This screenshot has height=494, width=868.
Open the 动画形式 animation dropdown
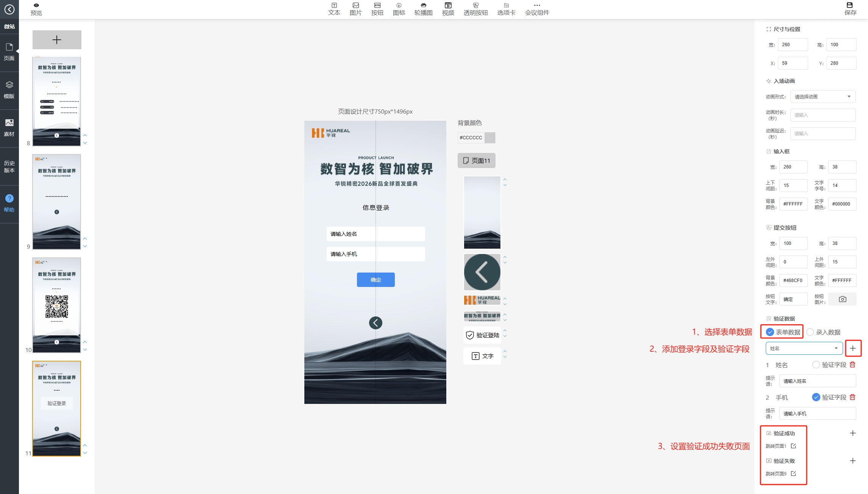[x=823, y=97]
